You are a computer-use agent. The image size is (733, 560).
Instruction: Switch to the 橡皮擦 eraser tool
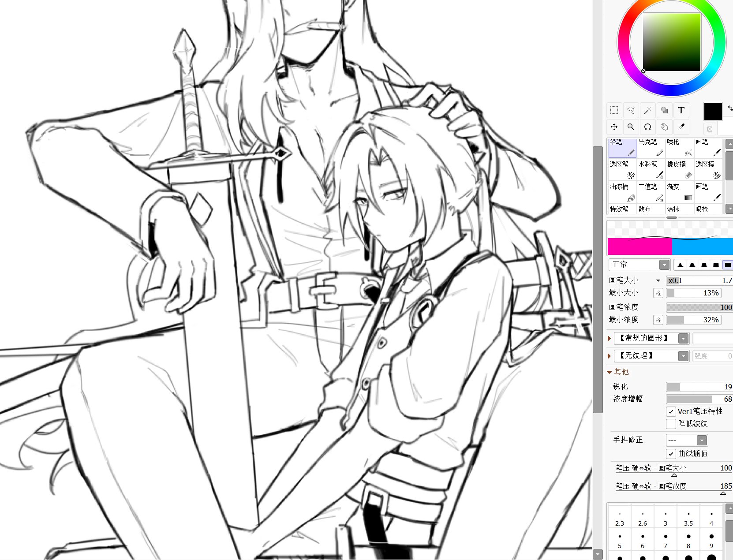(x=680, y=170)
